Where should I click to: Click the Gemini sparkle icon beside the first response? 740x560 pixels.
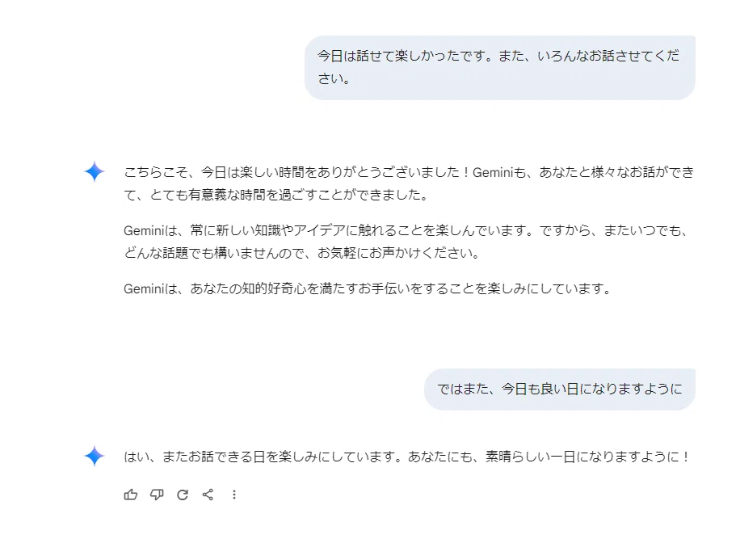coord(95,171)
